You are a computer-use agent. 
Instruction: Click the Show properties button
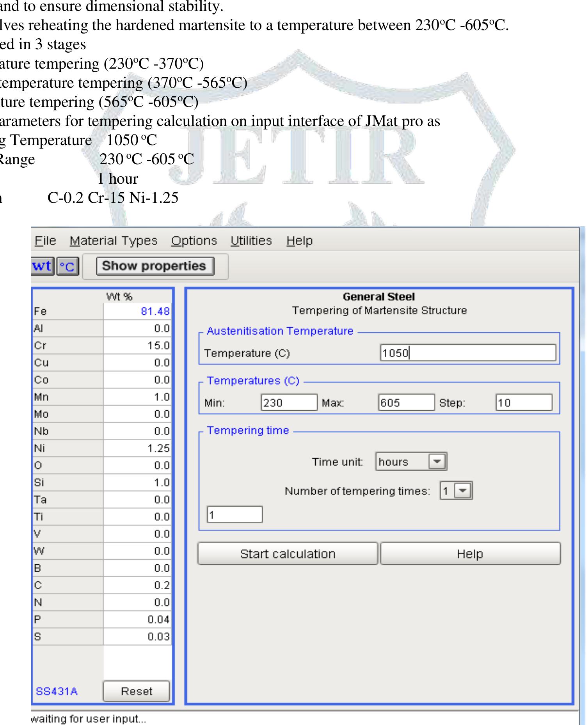pos(155,266)
